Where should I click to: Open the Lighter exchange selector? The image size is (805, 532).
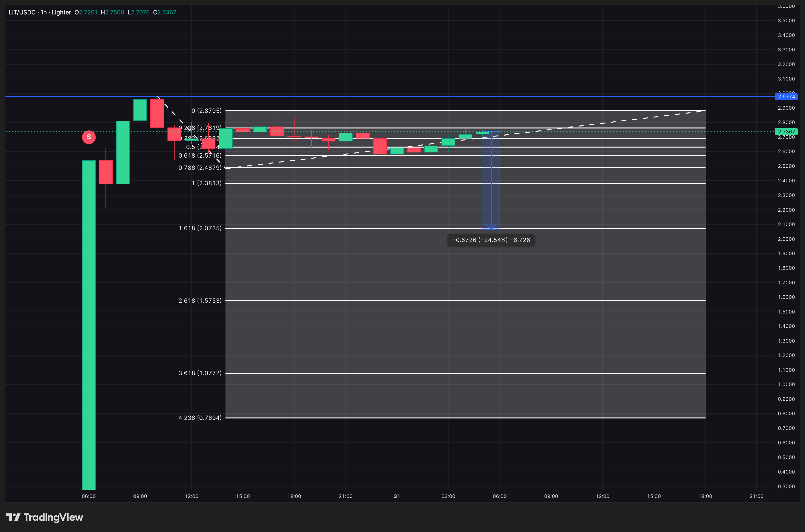[61, 12]
